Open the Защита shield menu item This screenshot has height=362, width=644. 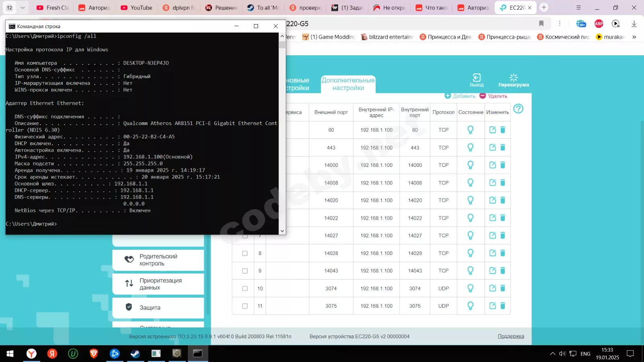coord(158,308)
